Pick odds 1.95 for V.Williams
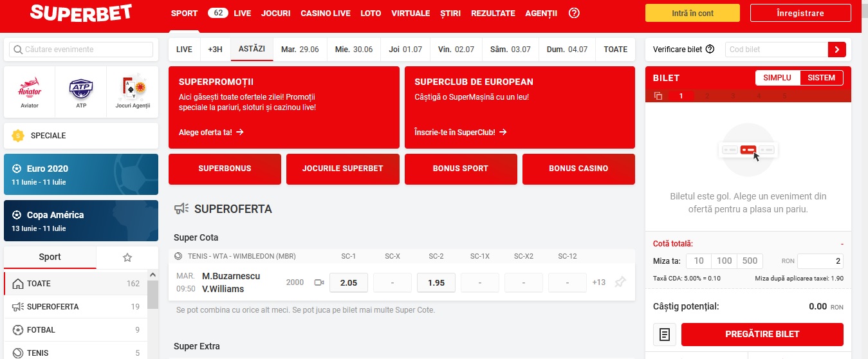Screen dimensions: 868x359 pos(436,282)
